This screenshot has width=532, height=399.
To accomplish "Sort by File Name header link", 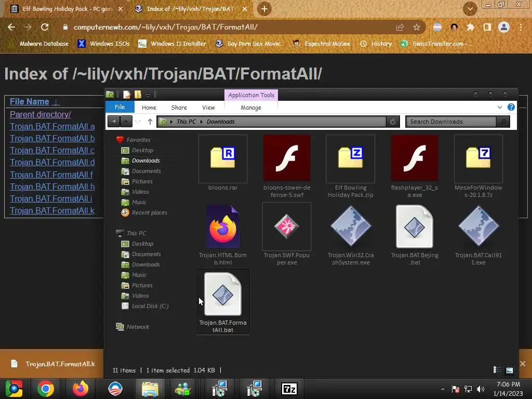I will pos(30,101).
